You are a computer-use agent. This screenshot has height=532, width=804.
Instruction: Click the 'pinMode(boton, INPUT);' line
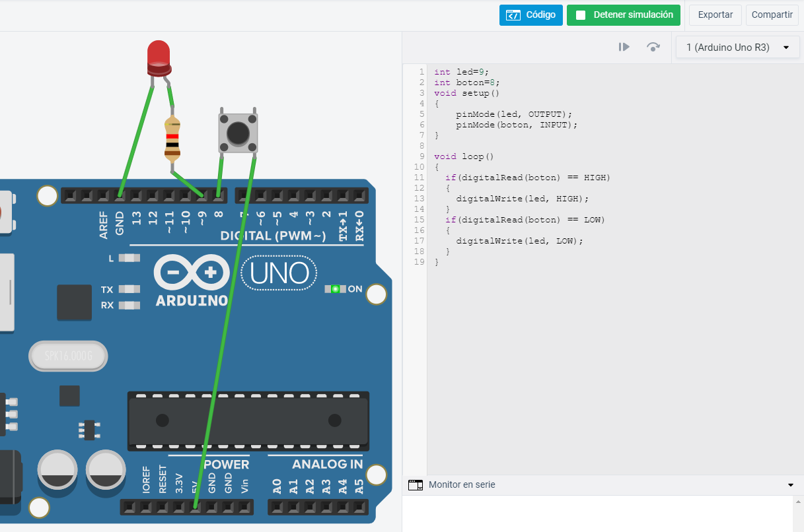click(x=517, y=125)
